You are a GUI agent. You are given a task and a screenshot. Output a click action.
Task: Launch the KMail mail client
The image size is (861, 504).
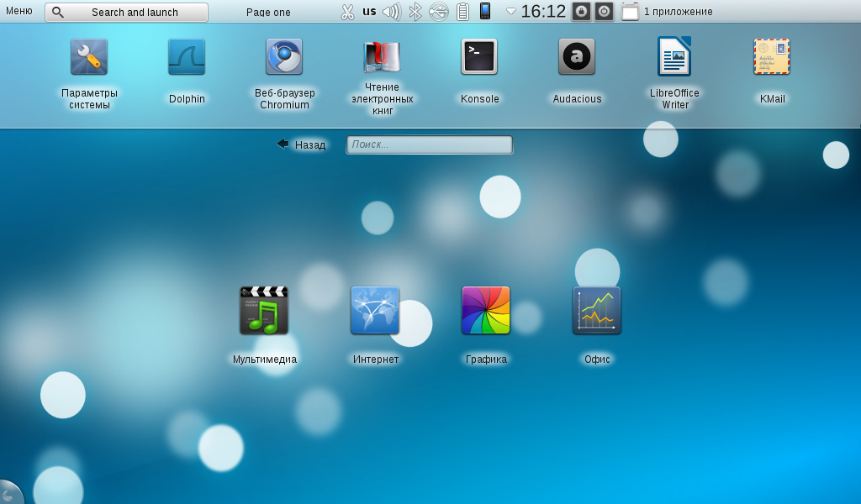pos(772,57)
